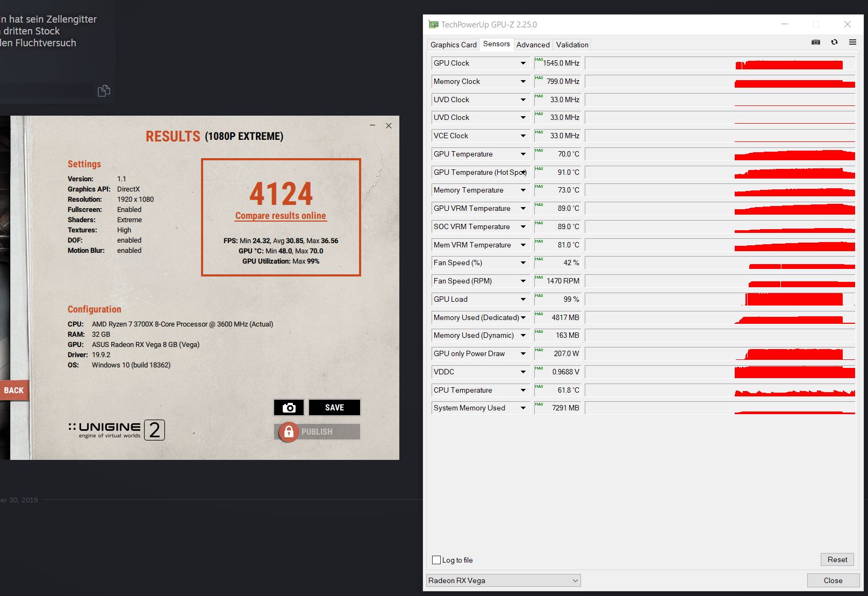The height and width of the screenshot is (596, 868).
Task: Click the PUBLISH button
Action: (x=317, y=432)
